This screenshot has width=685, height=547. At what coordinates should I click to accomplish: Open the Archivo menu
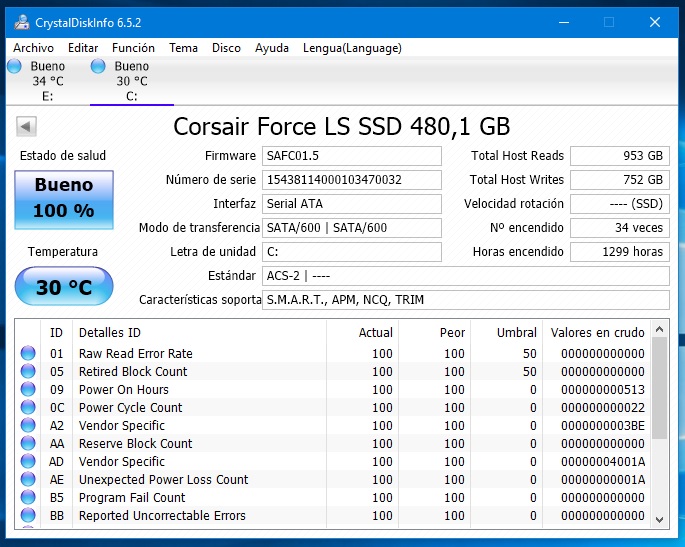coord(33,48)
